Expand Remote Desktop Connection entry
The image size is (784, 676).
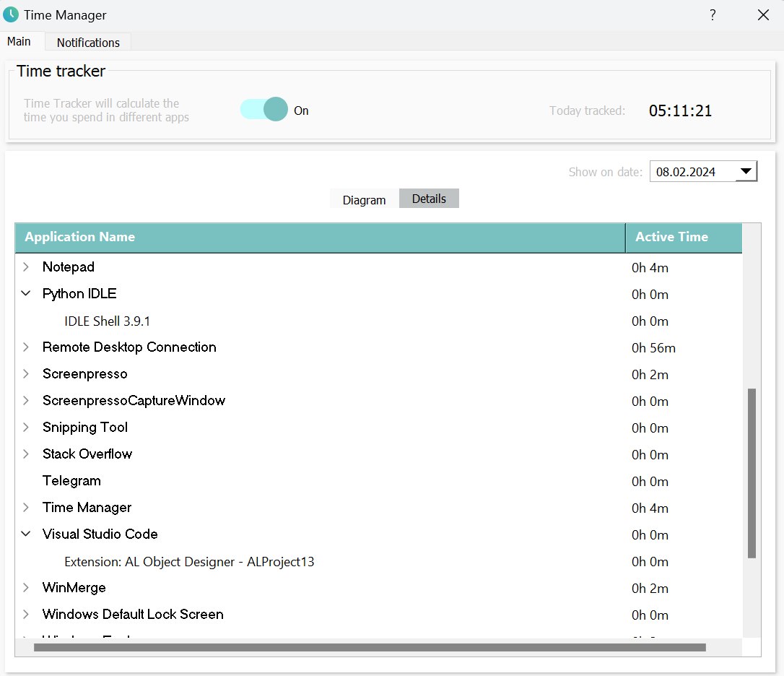tap(26, 347)
